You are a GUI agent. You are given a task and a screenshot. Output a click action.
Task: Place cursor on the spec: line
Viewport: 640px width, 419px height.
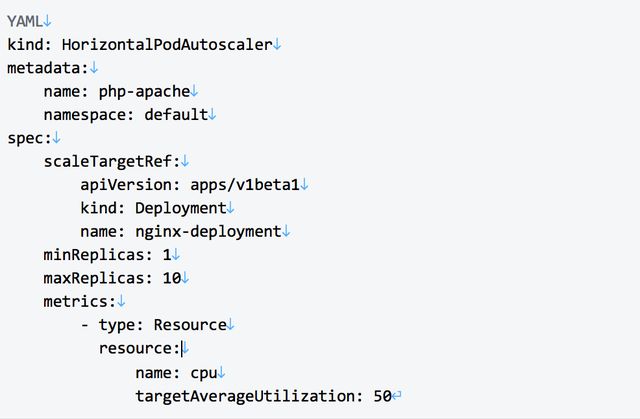(28, 137)
